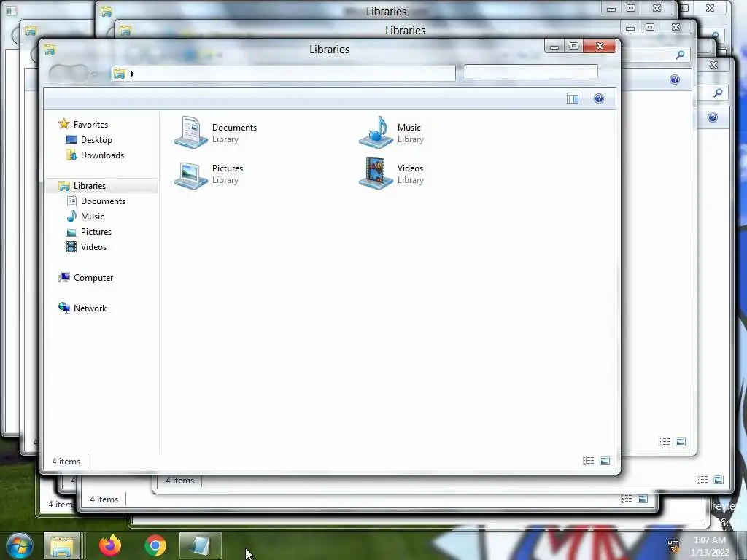The width and height of the screenshot is (747, 560).
Task: Switch front window to large icons view
Action: pyautogui.click(x=605, y=461)
